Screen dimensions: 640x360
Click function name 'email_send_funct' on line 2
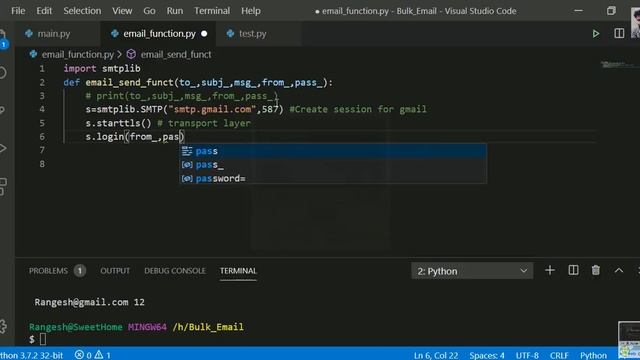[129, 82]
